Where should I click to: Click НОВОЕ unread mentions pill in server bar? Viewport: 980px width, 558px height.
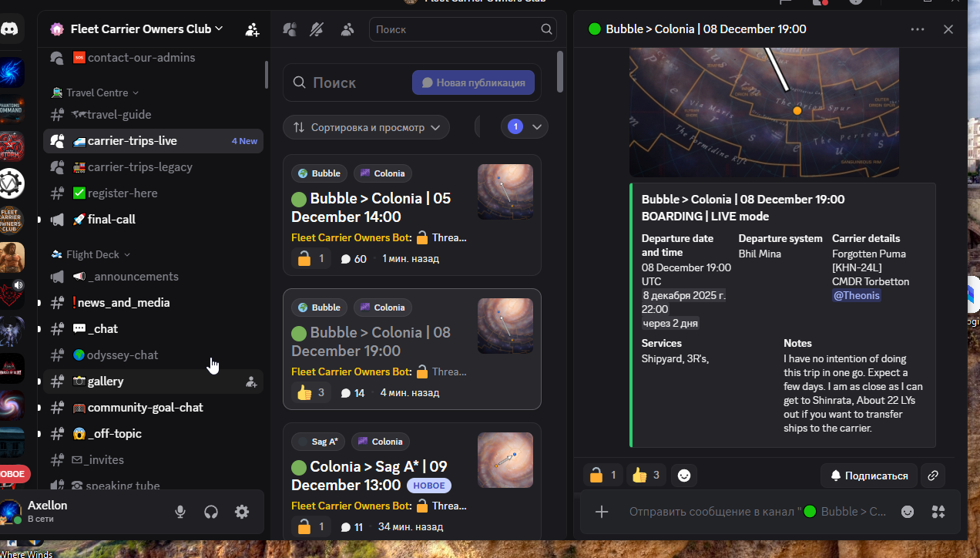click(x=13, y=473)
